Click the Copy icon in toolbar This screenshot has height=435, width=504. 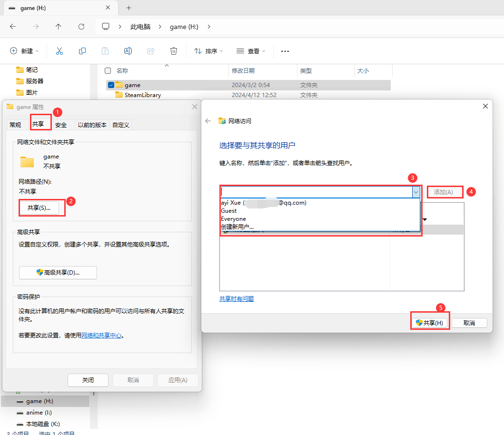(x=82, y=51)
